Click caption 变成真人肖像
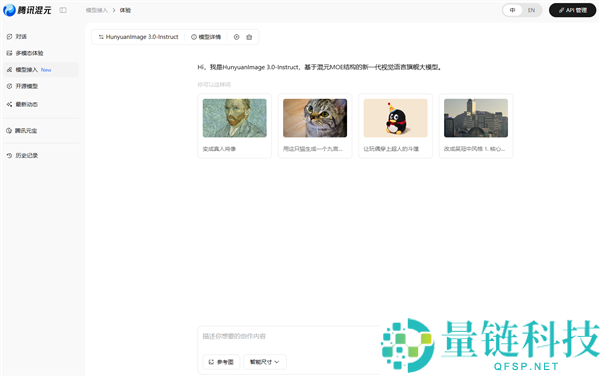Screen dimensions: 600x377 click(219, 149)
